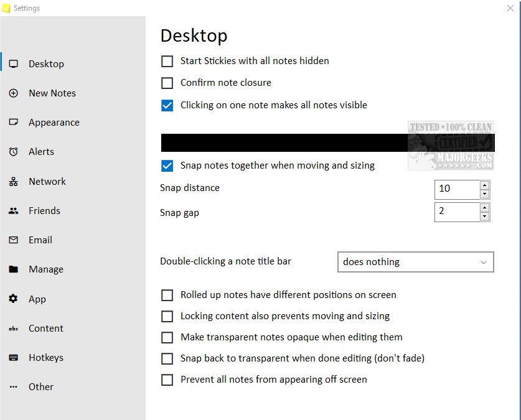Click the Friends people icon
The width and height of the screenshot is (521, 420).
[14, 211]
